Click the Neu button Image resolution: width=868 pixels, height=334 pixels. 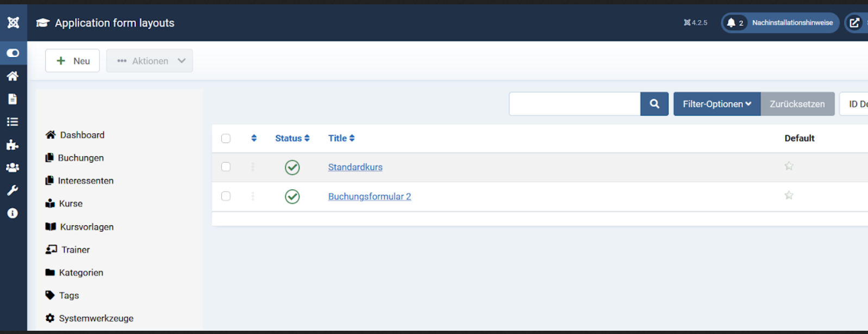click(x=72, y=61)
